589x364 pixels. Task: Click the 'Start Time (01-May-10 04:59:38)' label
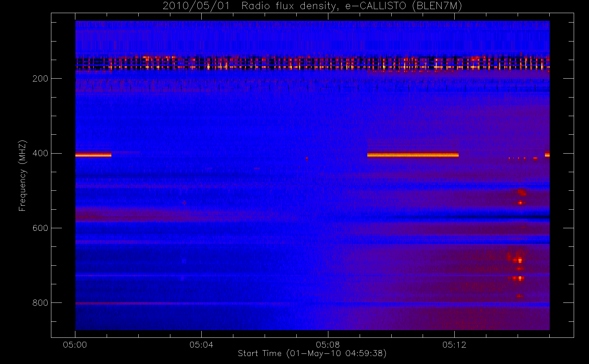coord(312,353)
